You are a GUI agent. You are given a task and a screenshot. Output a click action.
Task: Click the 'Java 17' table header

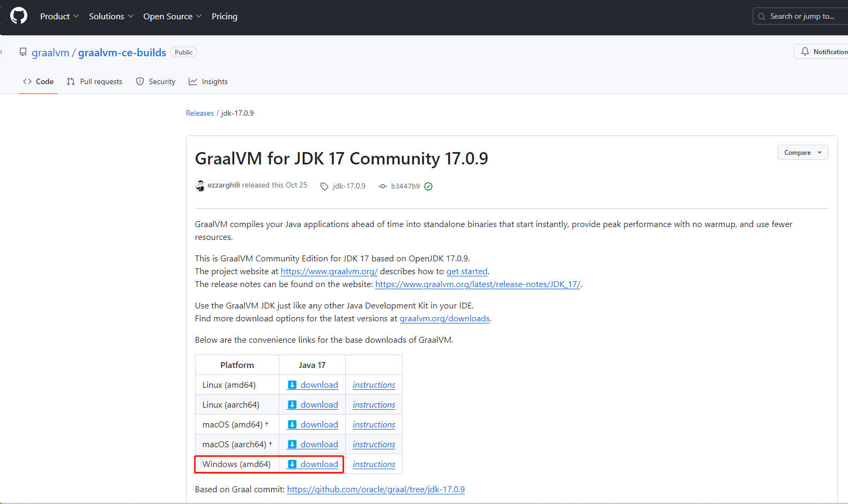pyautogui.click(x=312, y=365)
